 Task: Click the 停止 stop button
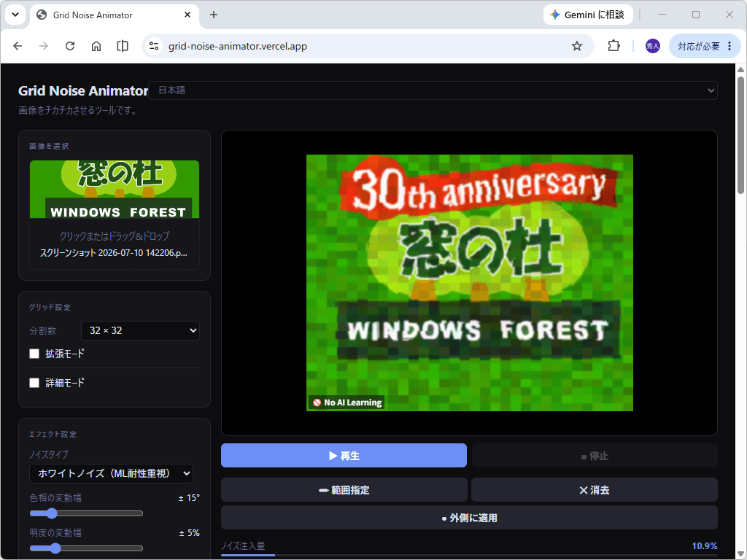[x=595, y=456]
